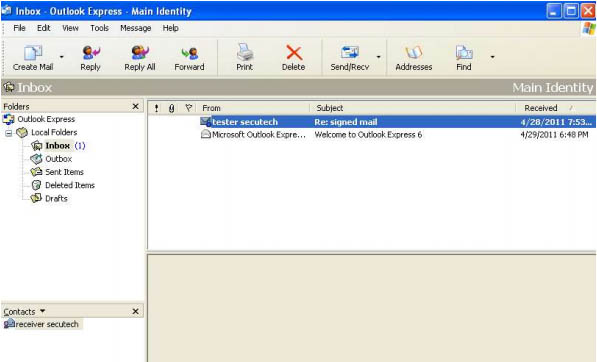Maximize the Outlook Express window
Viewport: 597px width, 362px height.
pos(571,11)
